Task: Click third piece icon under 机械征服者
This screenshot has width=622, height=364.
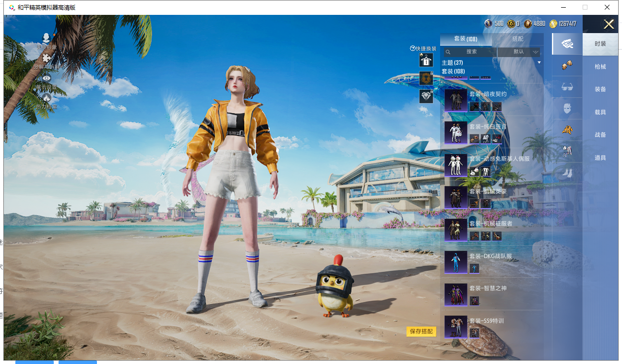Action: 497,236
